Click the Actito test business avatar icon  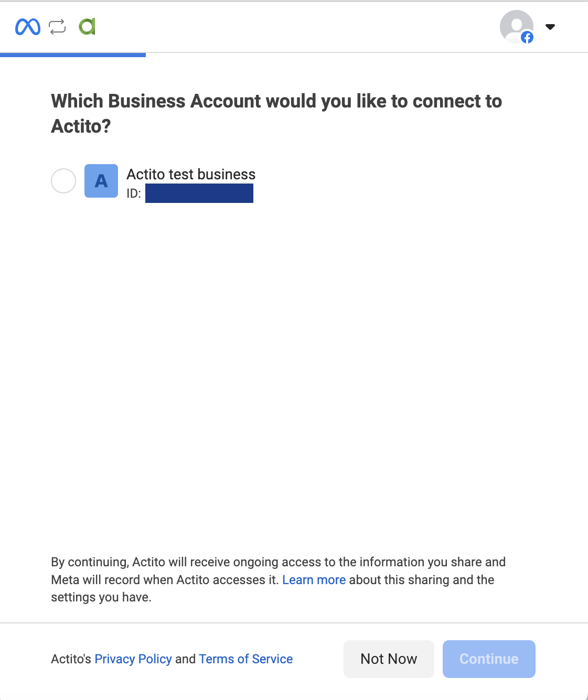(x=101, y=181)
